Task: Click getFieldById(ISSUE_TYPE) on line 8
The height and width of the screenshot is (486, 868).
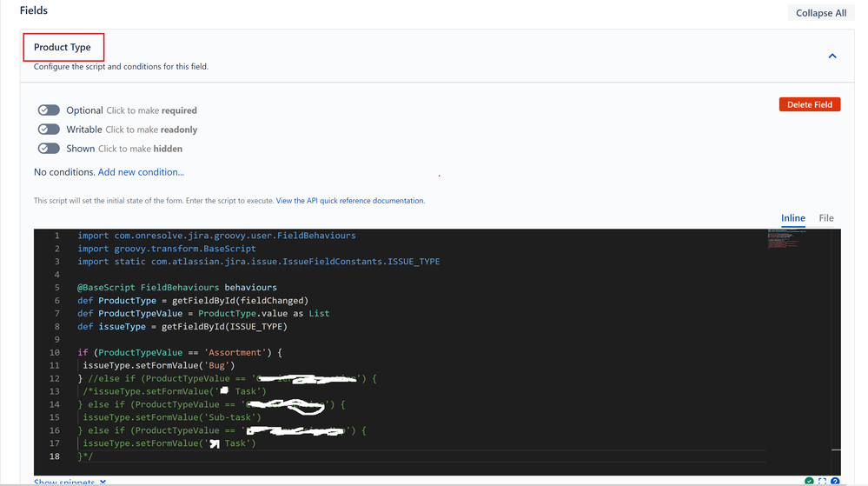Action: (x=224, y=326)
